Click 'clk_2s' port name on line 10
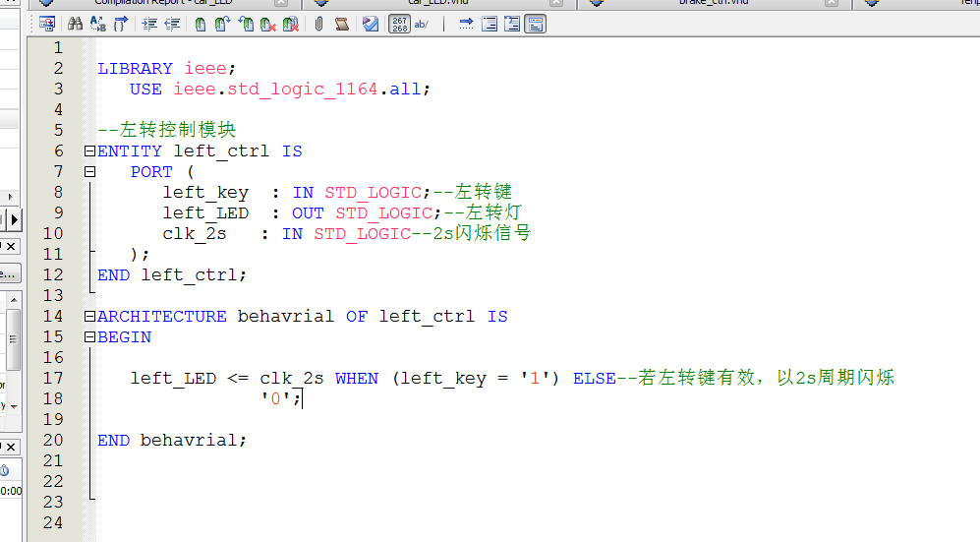Screen dimensions: 980x542 click(x=195, y=234)
